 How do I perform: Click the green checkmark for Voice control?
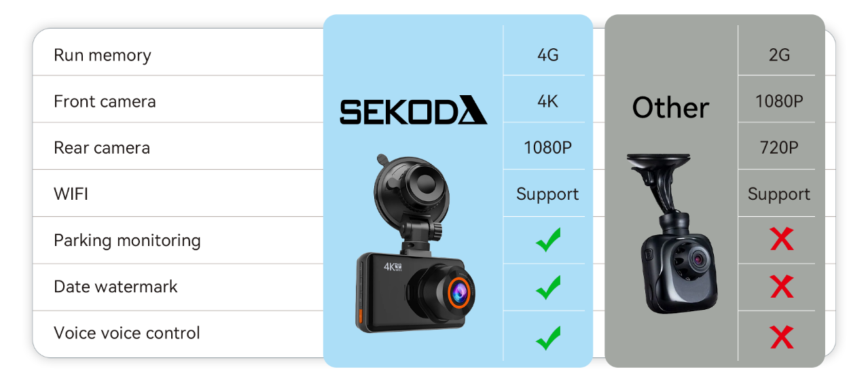(547, 337)
